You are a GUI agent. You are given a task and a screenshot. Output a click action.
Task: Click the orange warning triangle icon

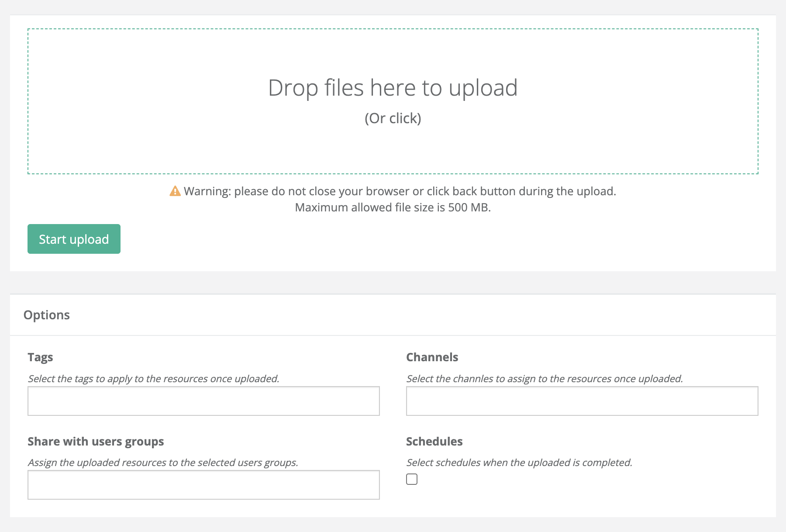[175, 191]
